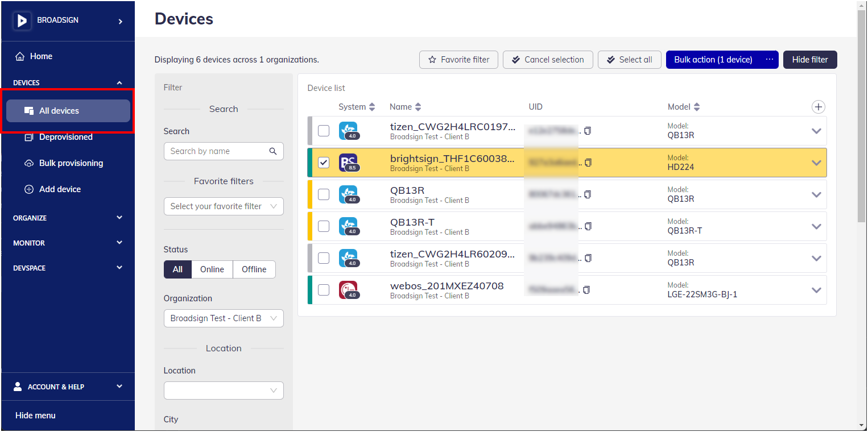Expand brightsign_THF1C60038 device row
This screenshot has height=432, width=868.
click(x=816, y=163)
